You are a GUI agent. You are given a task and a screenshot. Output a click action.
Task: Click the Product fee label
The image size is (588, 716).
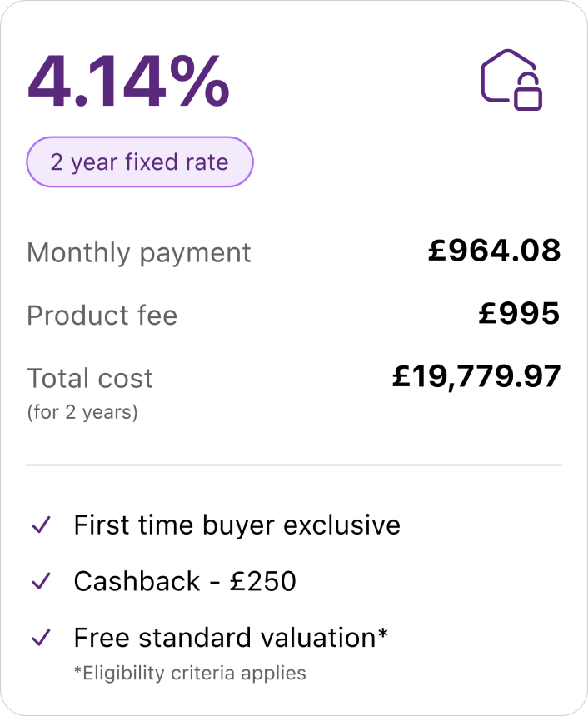(102, 316)
